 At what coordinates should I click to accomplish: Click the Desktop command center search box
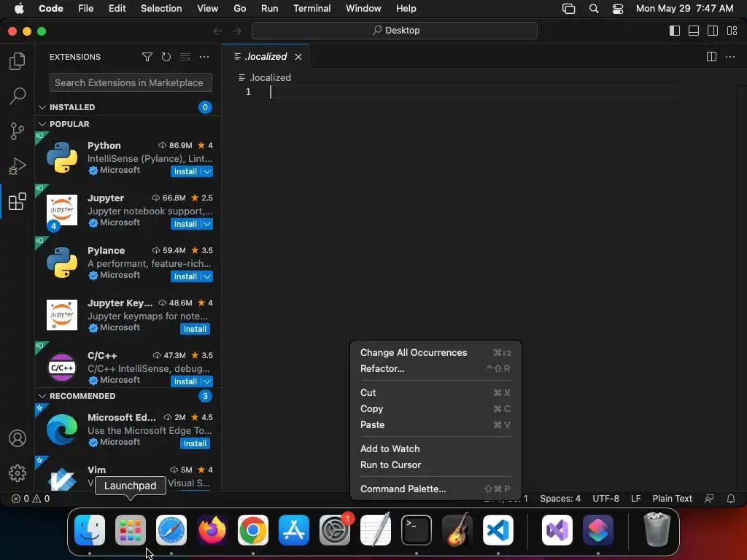point(395,31)
